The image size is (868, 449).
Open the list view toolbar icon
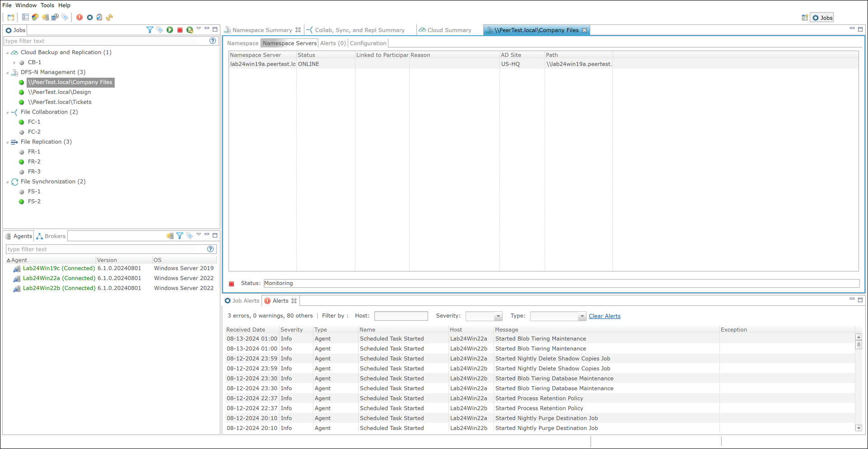point(25,17)
